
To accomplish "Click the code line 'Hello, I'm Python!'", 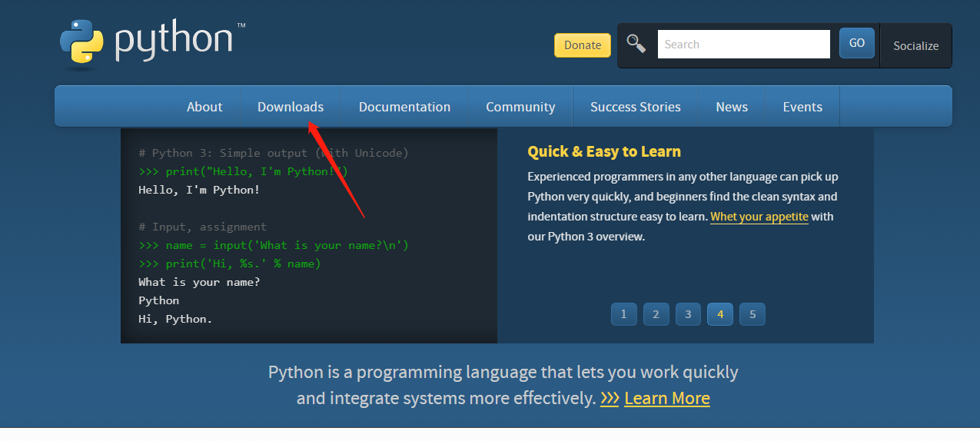I will [199, 190].
